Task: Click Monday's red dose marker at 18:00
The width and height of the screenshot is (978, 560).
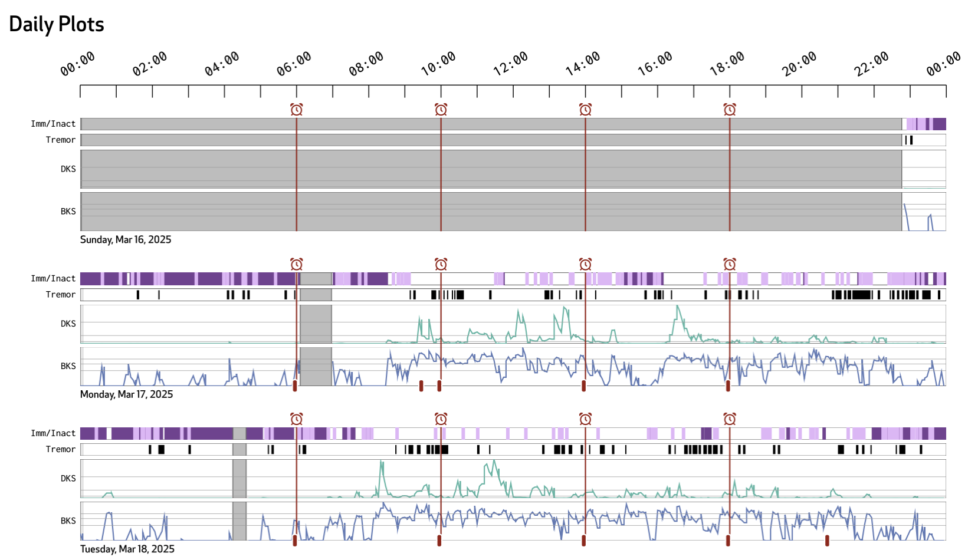Action: coord(728,386)
